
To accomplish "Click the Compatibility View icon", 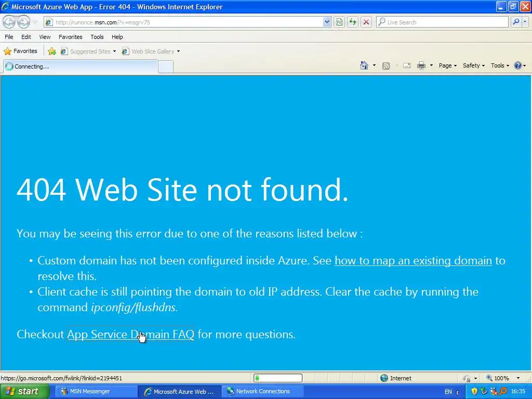I will click(x=339, y=22).
